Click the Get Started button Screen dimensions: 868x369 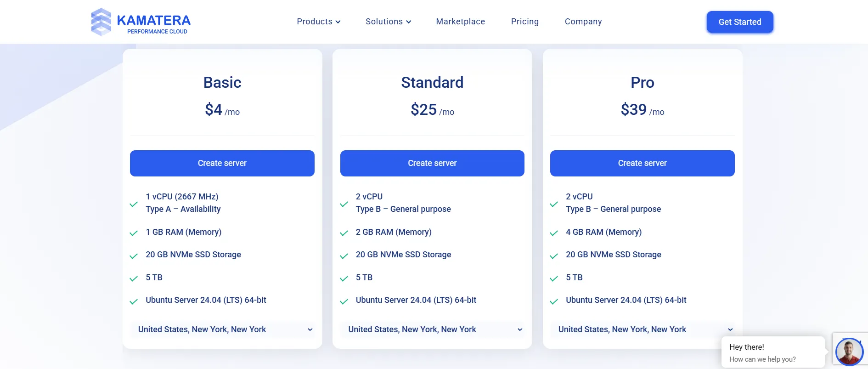click(x=740, y=22)
